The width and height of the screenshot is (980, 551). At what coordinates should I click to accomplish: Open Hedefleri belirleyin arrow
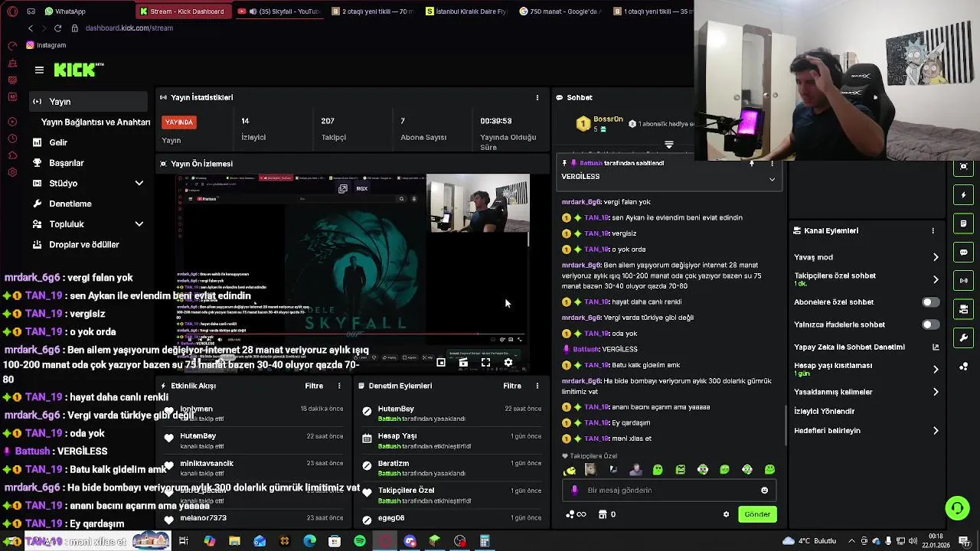point(936,431)
